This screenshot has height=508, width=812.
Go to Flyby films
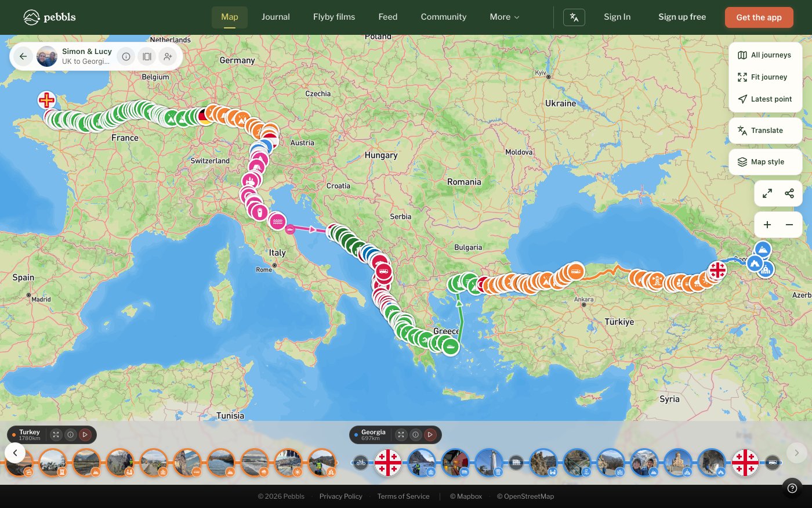pos(334,17)
